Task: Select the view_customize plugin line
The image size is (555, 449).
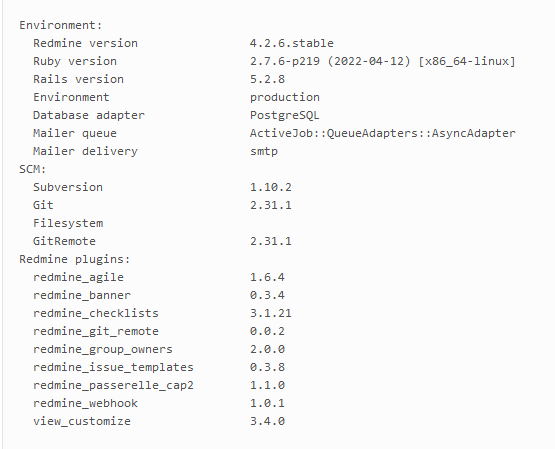Action: pos(159,421)
